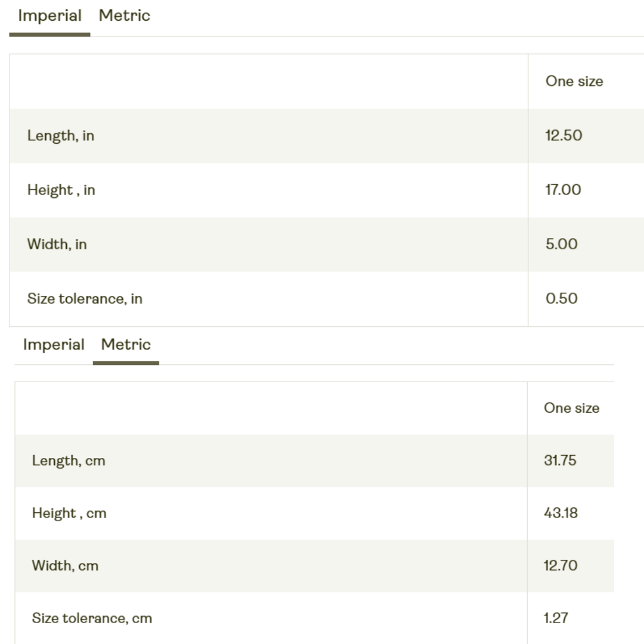Click the 'Length, in' row label
The image size is (644, 644).
click(61, 135)
